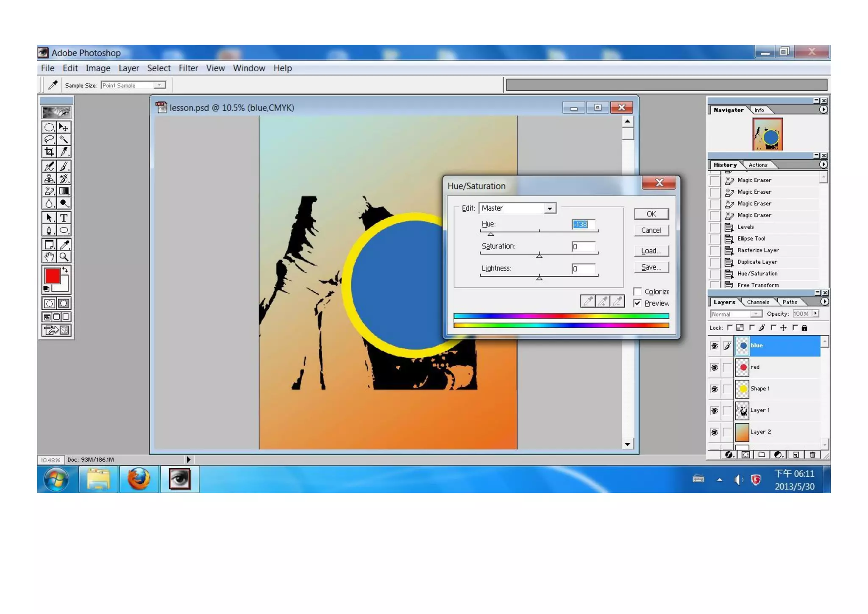This screenshot has height=614, width=868.
Task: Add a layer mask
Action: click(x=746, y=455)
